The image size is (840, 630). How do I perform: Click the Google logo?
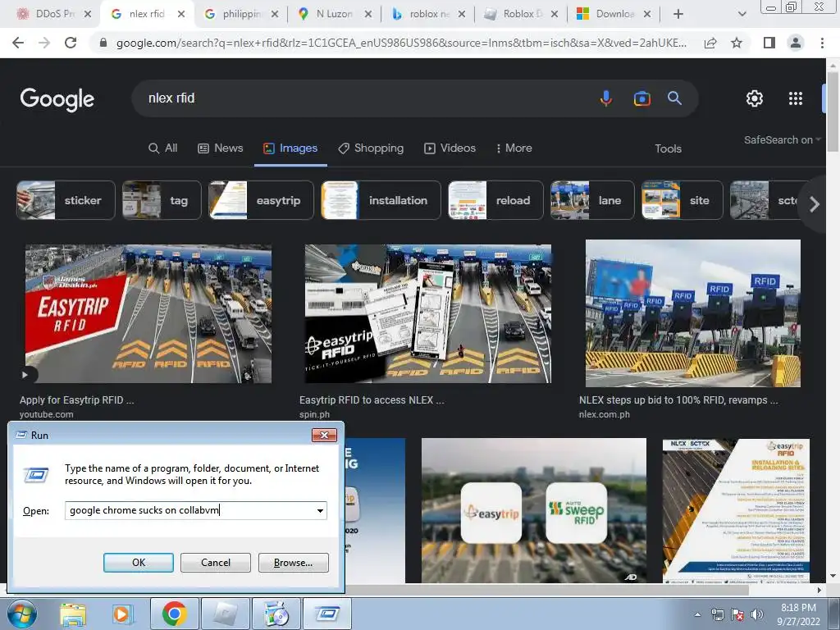[x=57, y=99]
